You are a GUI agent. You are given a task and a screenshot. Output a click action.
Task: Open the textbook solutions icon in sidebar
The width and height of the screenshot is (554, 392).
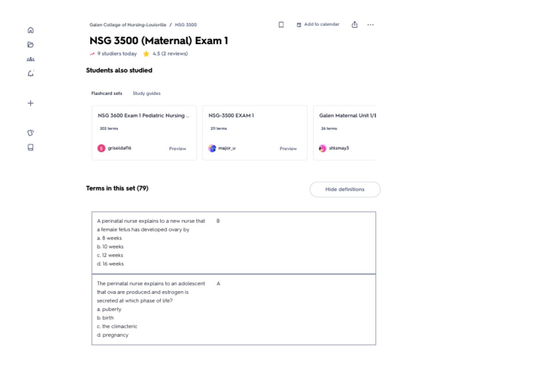pyautogui.click(x=30, y=147)
